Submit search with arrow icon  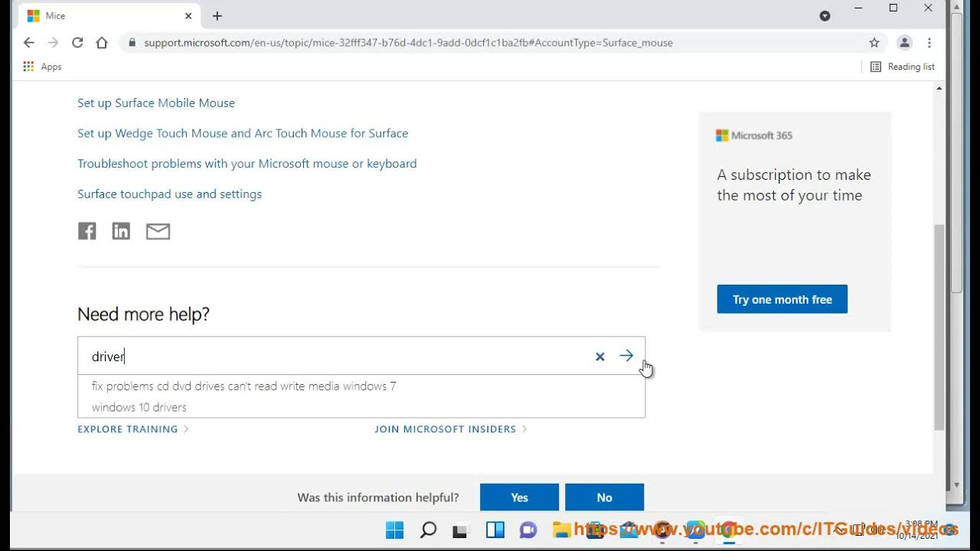click(x=626, y=356)
